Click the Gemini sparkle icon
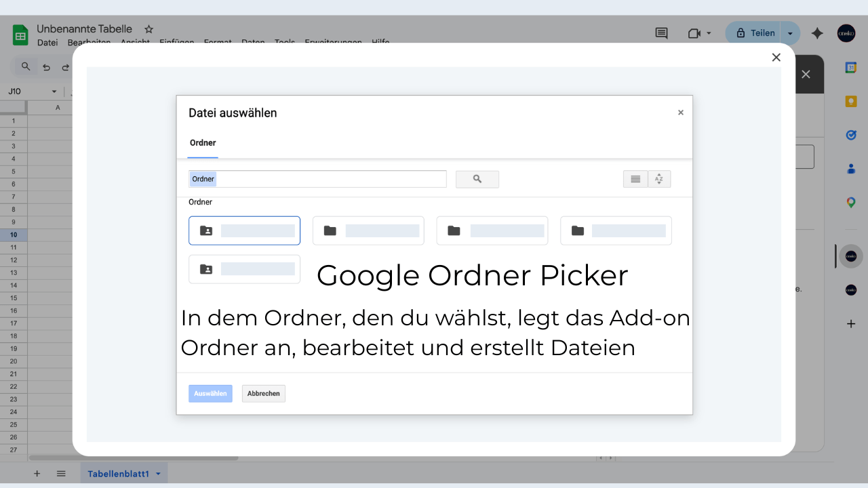Screen dimensions: 868x488 [x=817, y=33]
